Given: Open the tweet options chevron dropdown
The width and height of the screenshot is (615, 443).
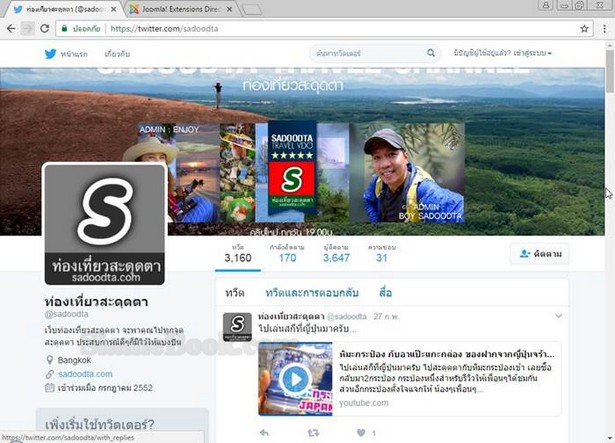Looking at the screenshot, I should point(559,316).
